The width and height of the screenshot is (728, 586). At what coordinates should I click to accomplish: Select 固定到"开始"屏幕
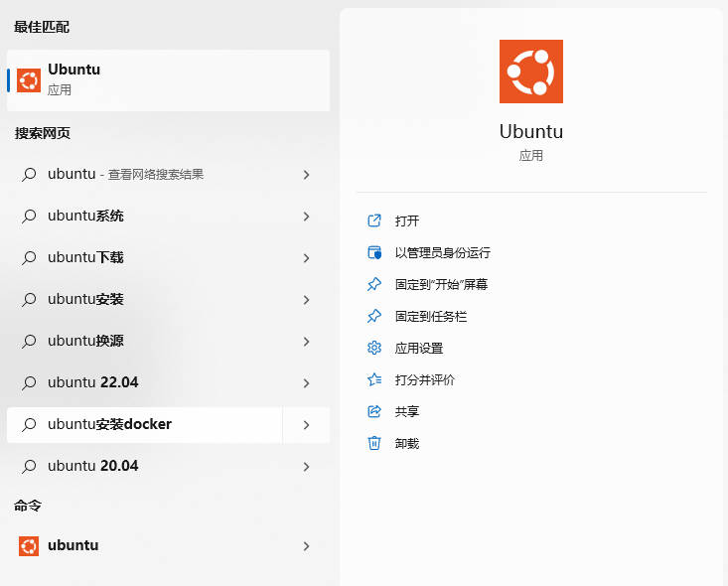[x=441, y=284]
